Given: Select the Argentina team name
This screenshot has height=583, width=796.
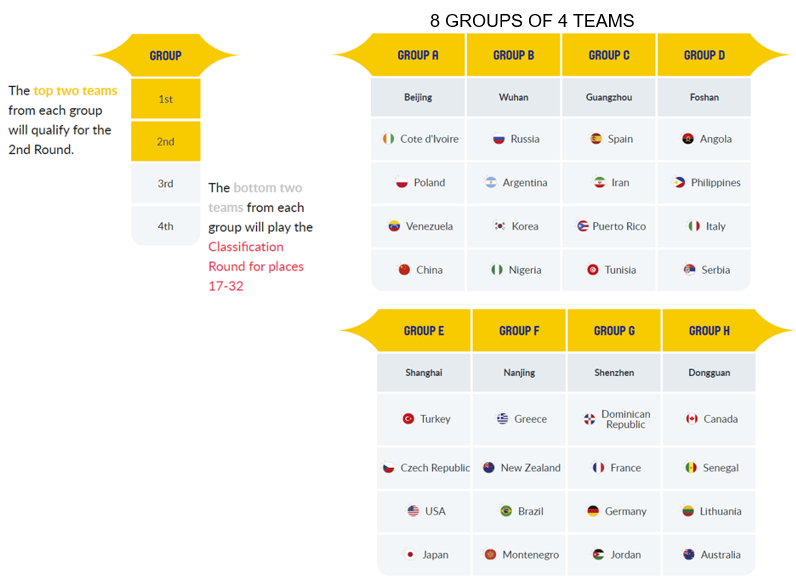Looking at the screenshot, I should coord(525,182).
